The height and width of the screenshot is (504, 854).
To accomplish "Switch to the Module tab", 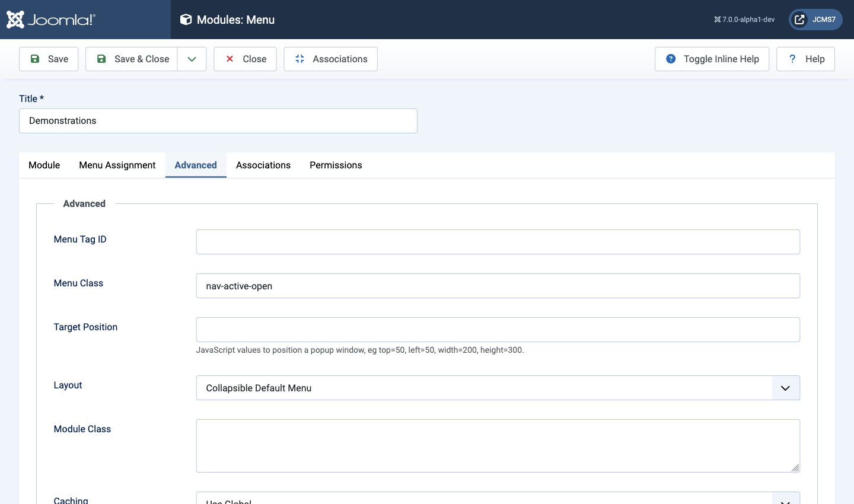I will click(44, 165).
